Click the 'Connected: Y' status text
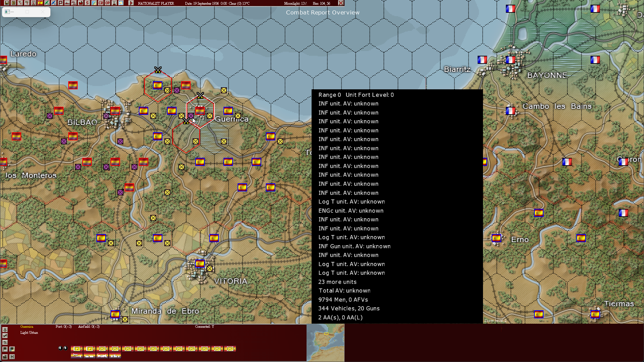The width and height of the screenshot is (644, 362). (204, 327)
